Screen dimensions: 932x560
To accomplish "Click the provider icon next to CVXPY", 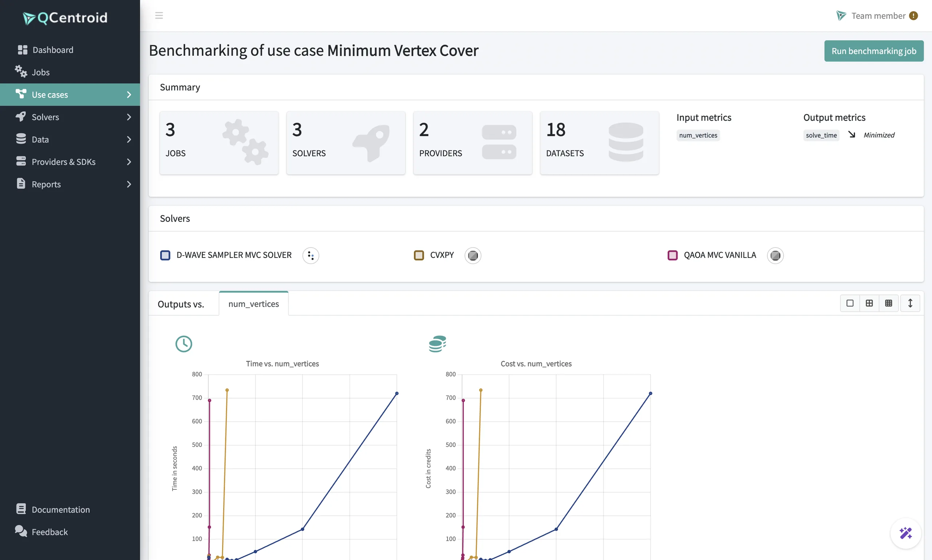I will click(473, 256).
